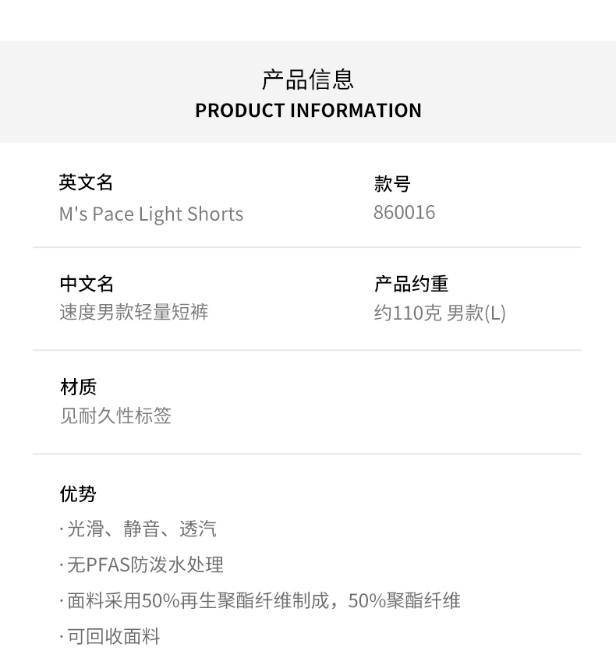Select the 英文名 label
The image size is (616, 672).
(x=87, y=182)
